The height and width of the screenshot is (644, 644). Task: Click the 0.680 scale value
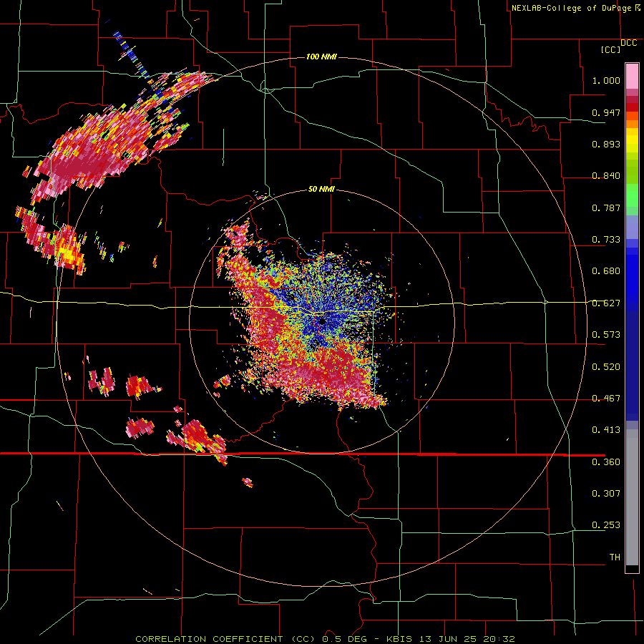[x=606, y=271]
